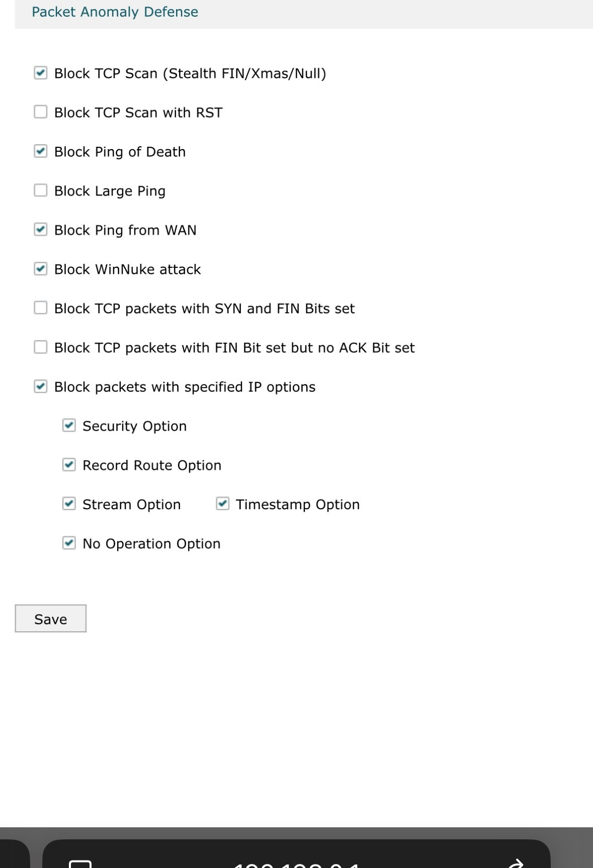Check the Block Large Ping box

41,190
